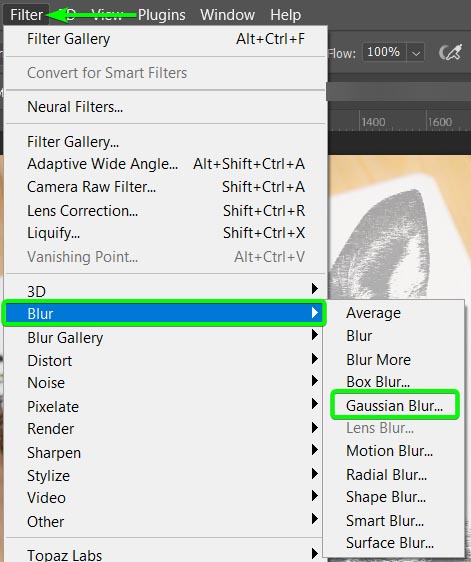Open the Help menu

285,15
